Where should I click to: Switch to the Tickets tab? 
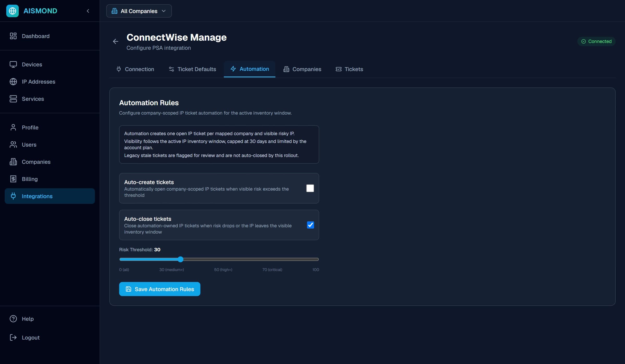pyautogui.click(x=349, y=69)
